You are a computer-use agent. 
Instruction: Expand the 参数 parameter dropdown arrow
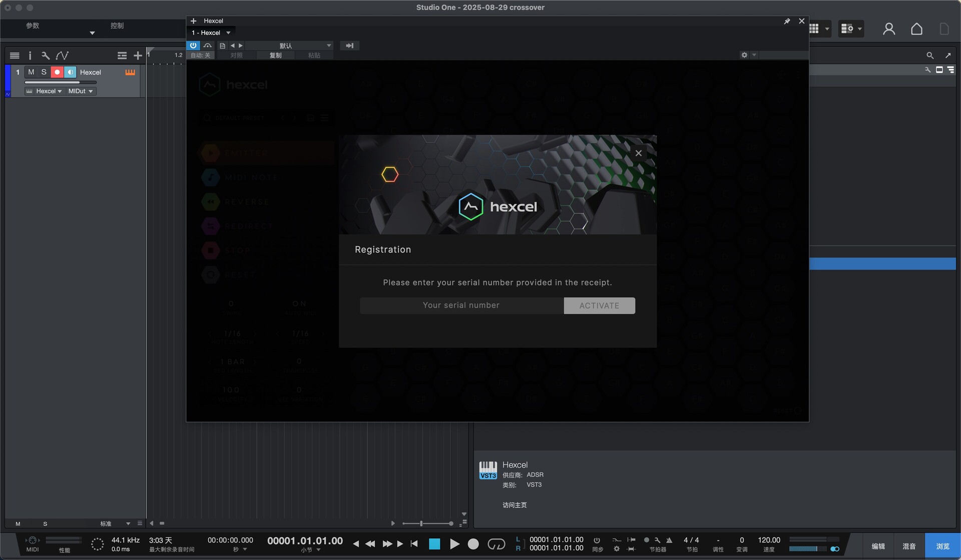[92, 33]
